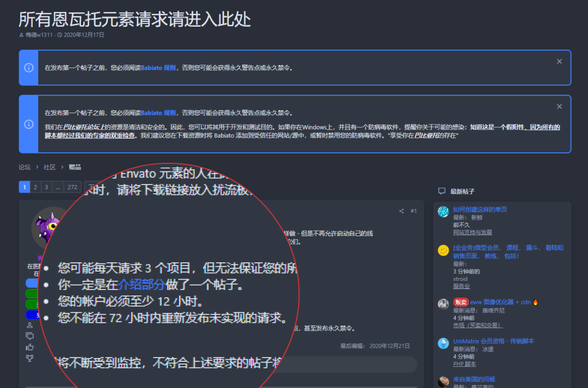Image resolution: width=588 pixels, height=388 pixels.
Task: Go to 社区 in the breadcrumb
Action: 50,167
